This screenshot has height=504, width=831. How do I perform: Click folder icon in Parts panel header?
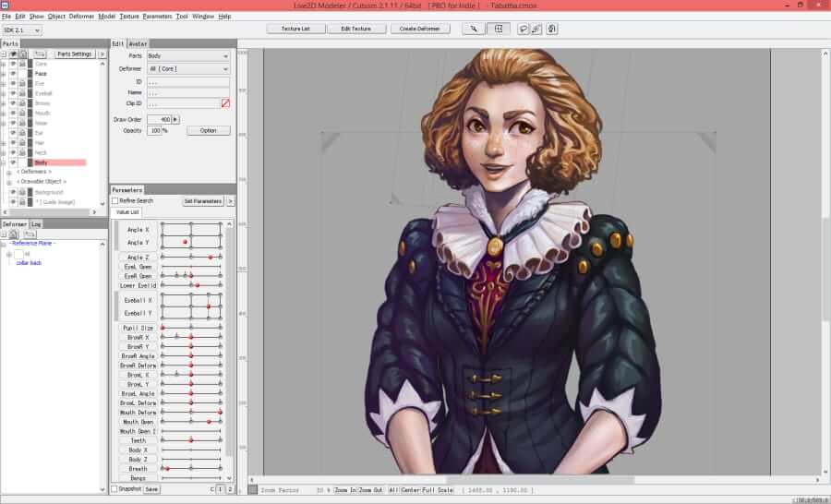[41, 54]
